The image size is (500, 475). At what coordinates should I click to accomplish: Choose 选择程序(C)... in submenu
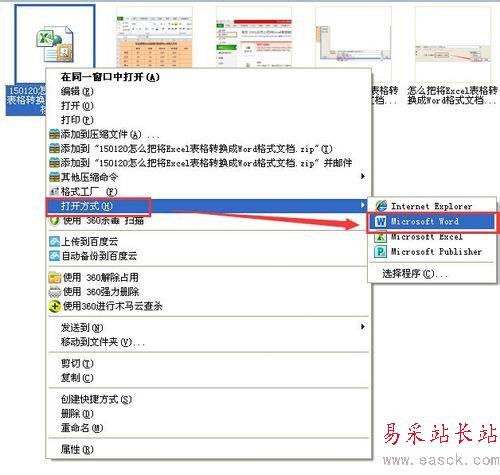click(415, 274)
